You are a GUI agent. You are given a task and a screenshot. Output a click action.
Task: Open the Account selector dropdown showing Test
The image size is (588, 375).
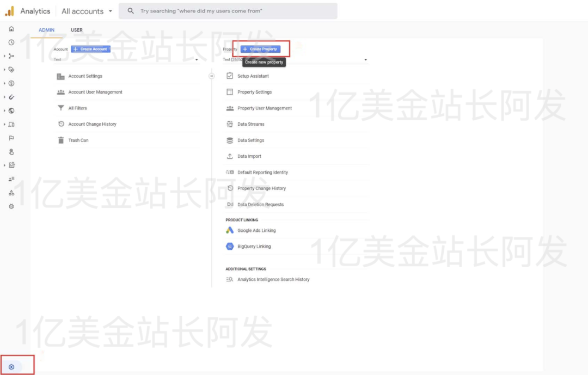[x=126, y=60]
